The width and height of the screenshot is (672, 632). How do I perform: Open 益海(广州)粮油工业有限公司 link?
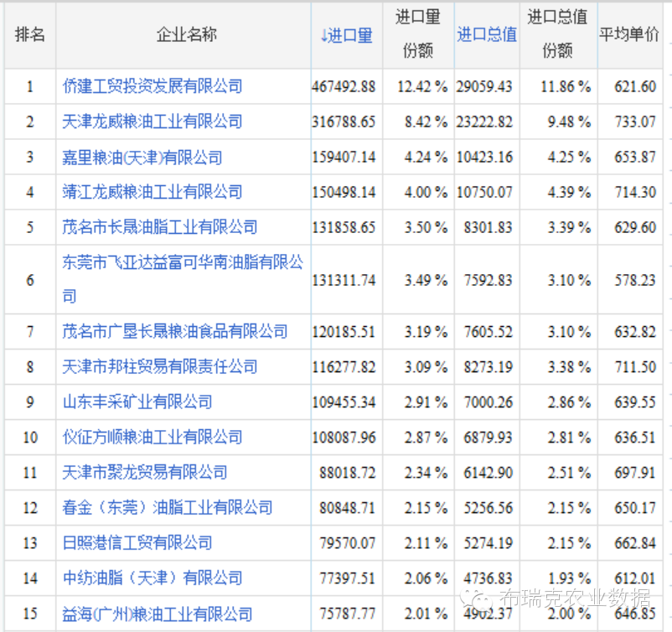point(158,614)
